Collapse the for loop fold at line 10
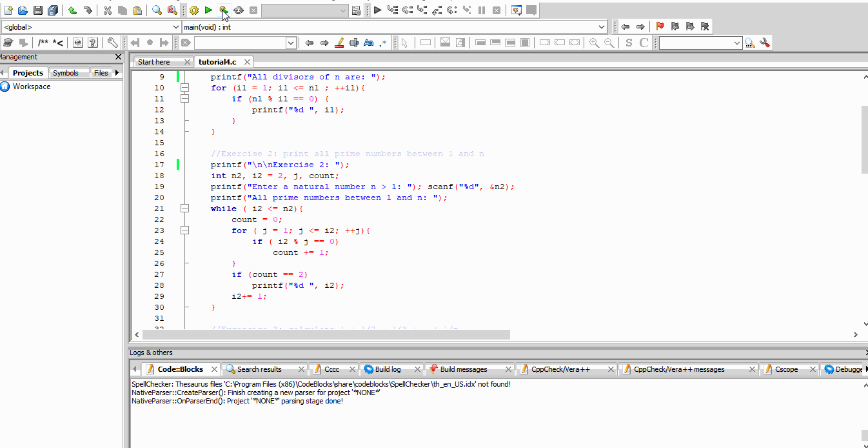This screenshot has width=868, height=448. coord(185,87)
